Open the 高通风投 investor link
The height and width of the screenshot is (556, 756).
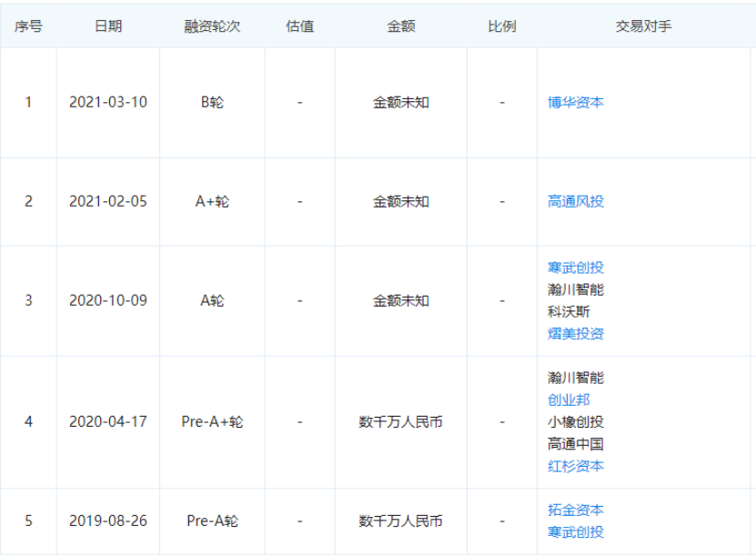click(575, 201)
